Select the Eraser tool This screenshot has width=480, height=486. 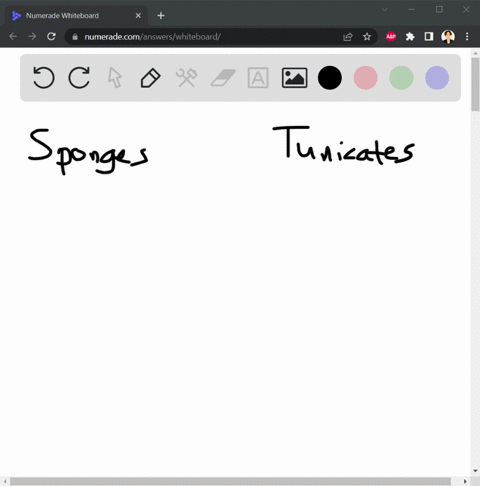[223, 78]
